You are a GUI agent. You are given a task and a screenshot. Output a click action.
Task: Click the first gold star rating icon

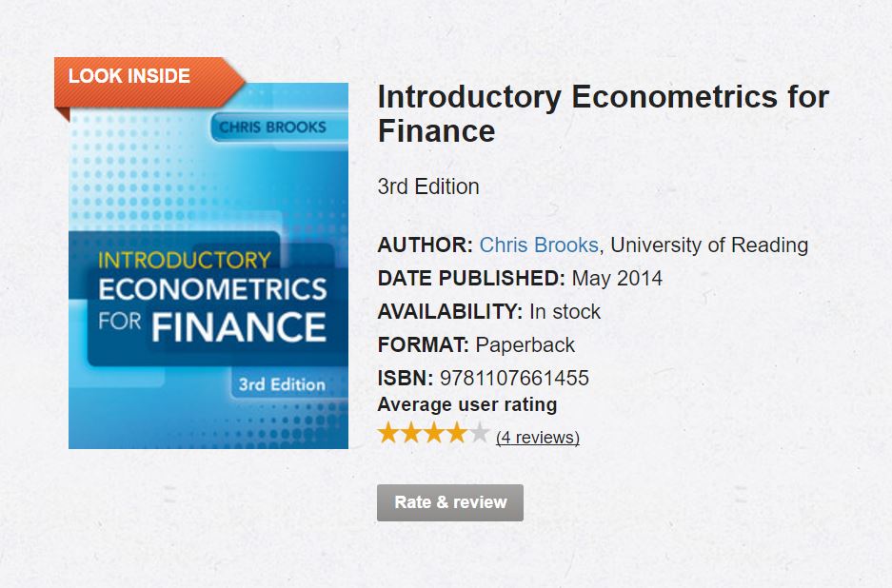click(387, 432)
